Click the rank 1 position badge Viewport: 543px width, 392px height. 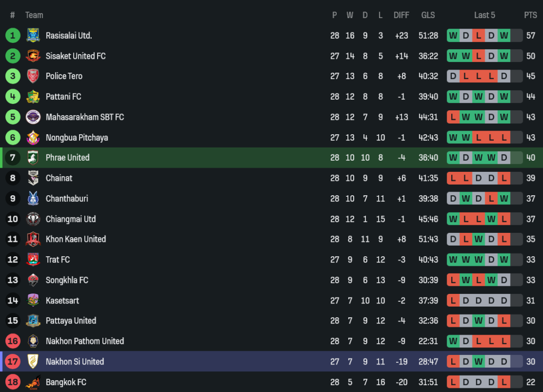pyautogui.click(x=13, y=36)
